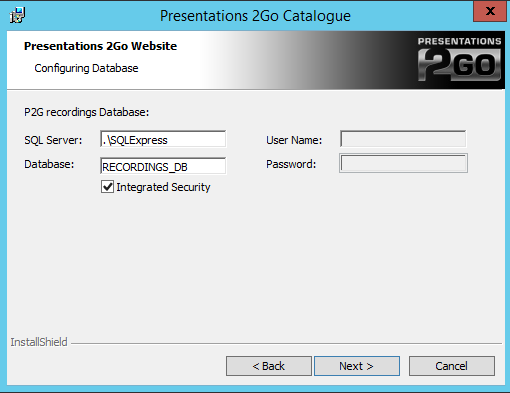The width and height of the screenshot is (510, 393).
Task: Uncheck the Integrated Security checkbox
Action: (107, 187)
